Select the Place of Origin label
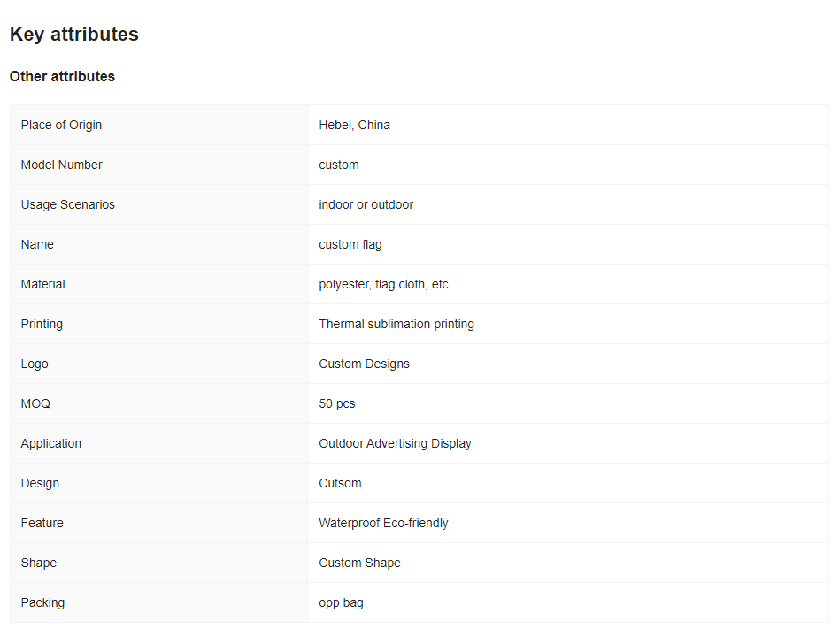This screenshot has height=644, width=839. click(61, 125)
